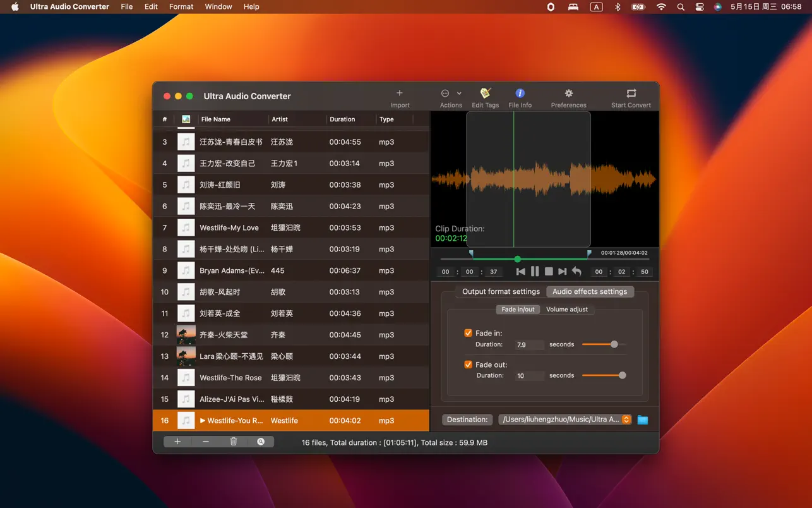Viewport: 812px width, 508px height.
Task: Toggle the Fade in checkbox
Action: click(468, 333)
